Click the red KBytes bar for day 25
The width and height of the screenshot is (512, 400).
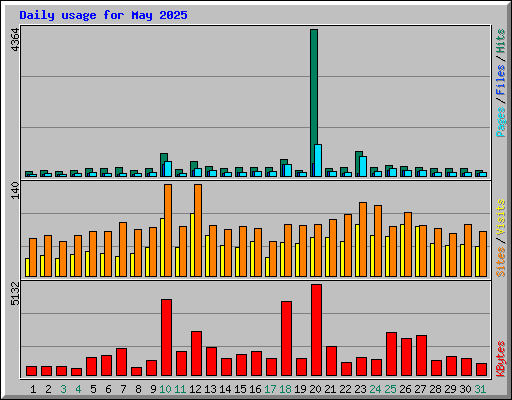(x=391, y=354)
